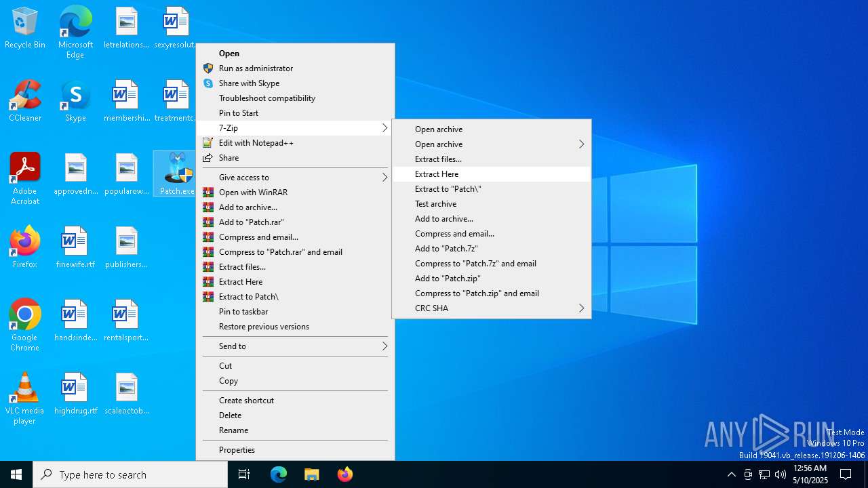Image resolution: width=868 pixels, height=488 pixels.
Task: Choose Test archive in 7-Zip submenu
Action: point(492,204)
